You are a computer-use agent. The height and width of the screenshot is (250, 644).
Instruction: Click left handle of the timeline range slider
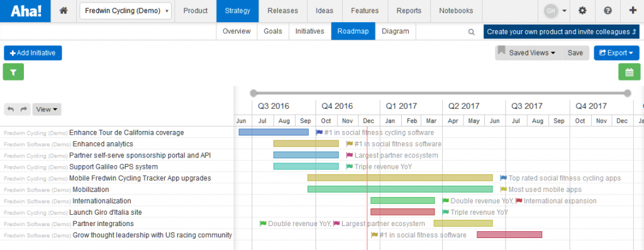click(253, 93)
